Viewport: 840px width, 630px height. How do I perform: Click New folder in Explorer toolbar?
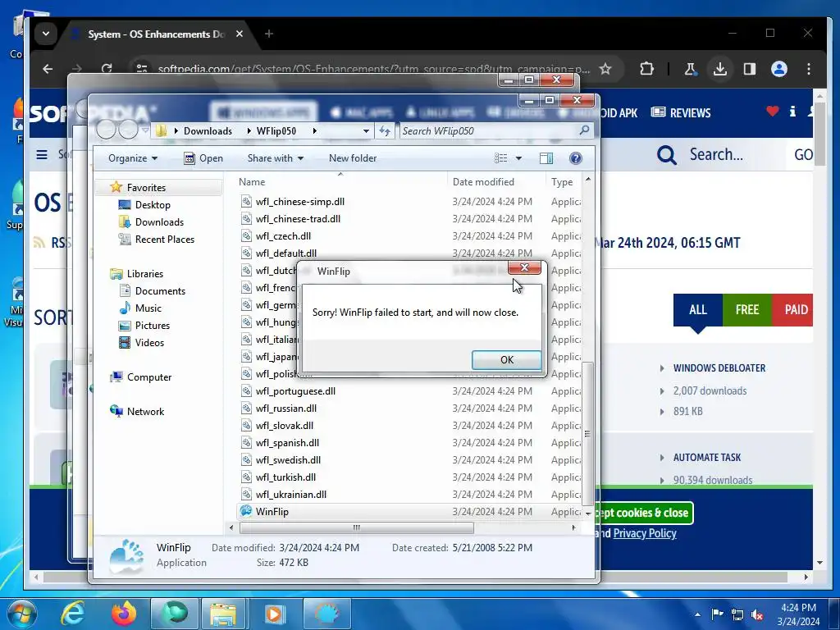[x=353, y=158]
